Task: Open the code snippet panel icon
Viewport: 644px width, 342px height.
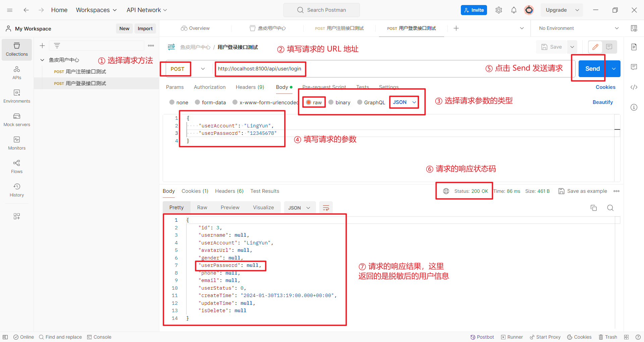Action: coord(634,87)
